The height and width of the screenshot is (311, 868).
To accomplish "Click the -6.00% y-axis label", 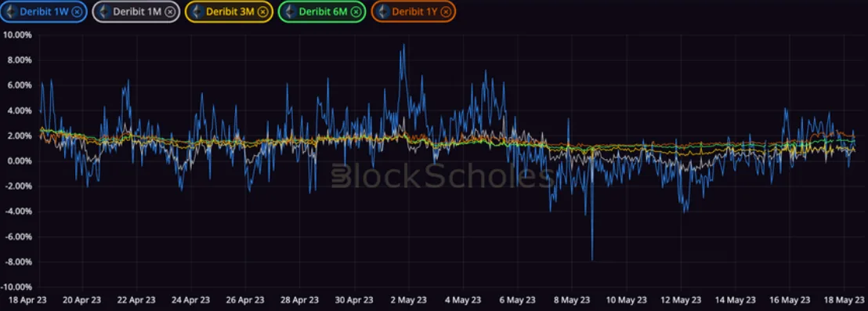I will click(18, 237).
